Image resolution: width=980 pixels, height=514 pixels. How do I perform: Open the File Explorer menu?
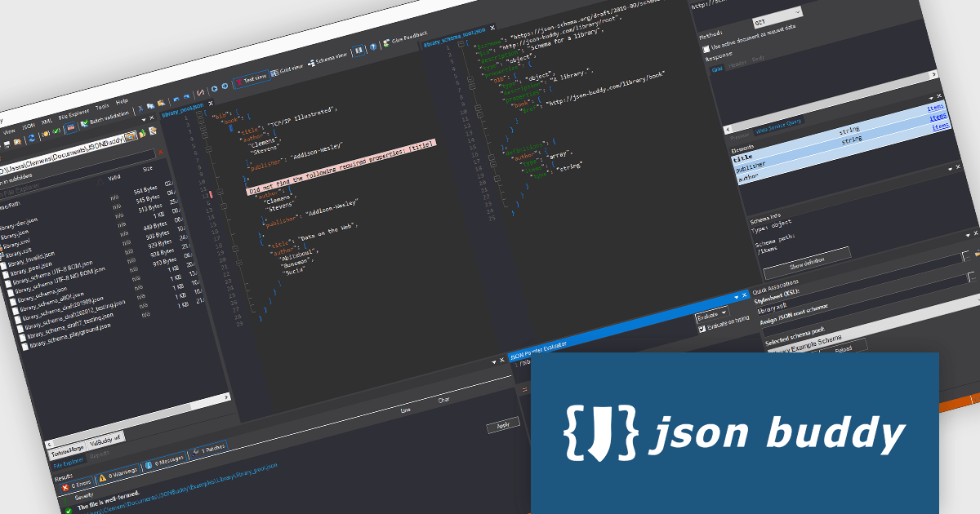click(73, 115)
